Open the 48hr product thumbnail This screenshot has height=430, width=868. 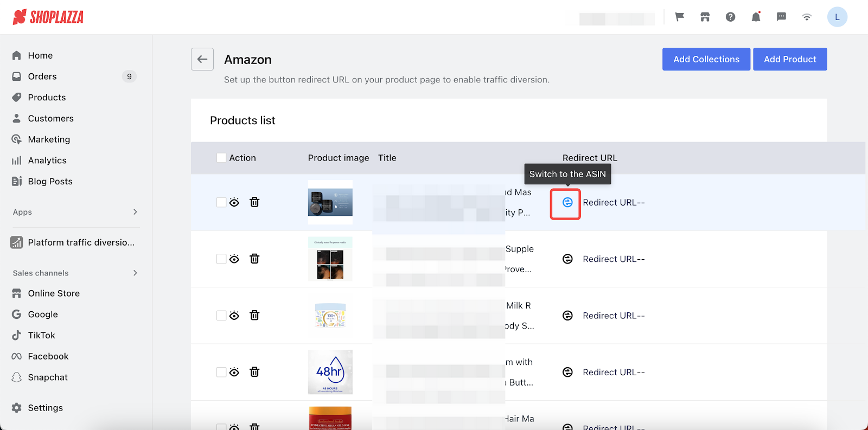tap(330, 372)
